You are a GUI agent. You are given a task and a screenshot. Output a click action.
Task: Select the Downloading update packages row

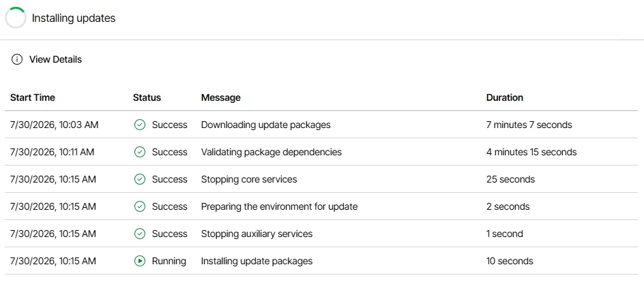321,125
